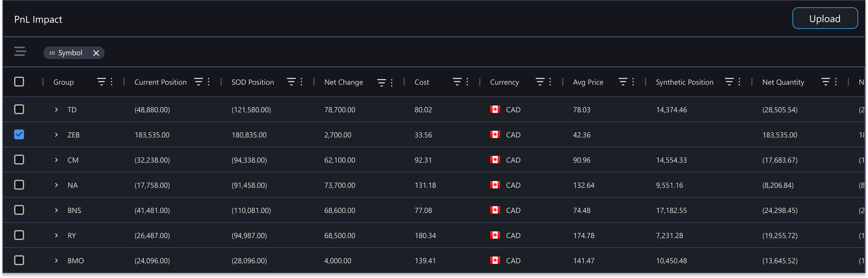Viewport: 868px width, 278px height.
Task: Open the SOD Position column options menu
Action: point(301,81)
